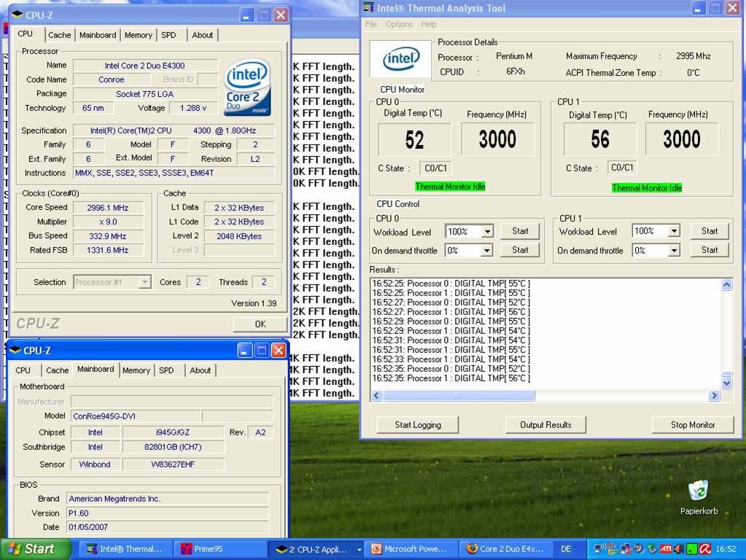Screen dimensions: 746x560
Task: Click taskbar clock showing 16:52
Action: pos(726,549)
